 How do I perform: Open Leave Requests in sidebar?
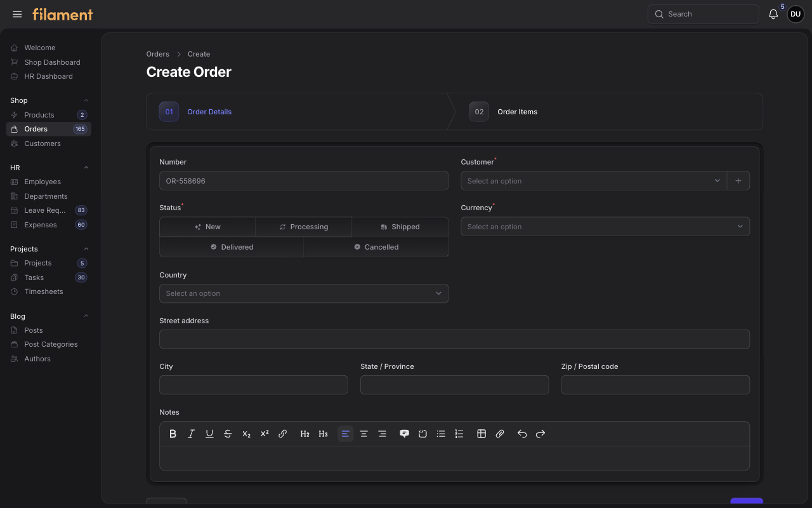pyautogui.click(x=49, y=210)
